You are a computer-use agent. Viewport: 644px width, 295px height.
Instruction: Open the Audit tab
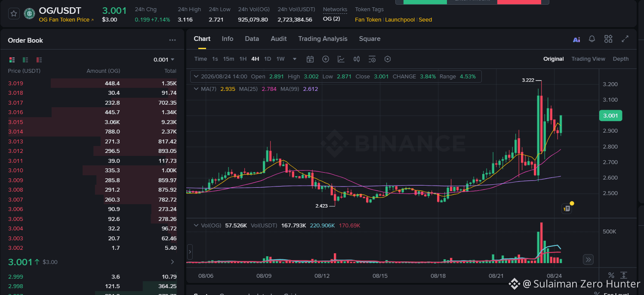coord(279,39)
